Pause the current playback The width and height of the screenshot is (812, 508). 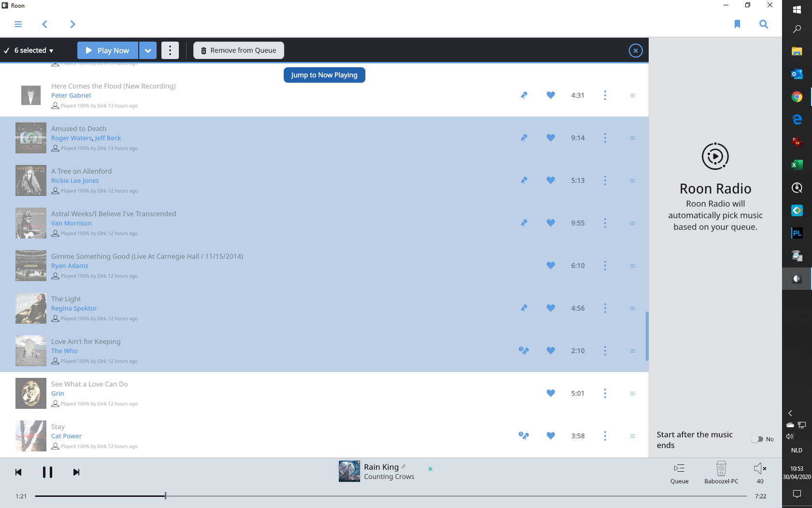[47, 472]
